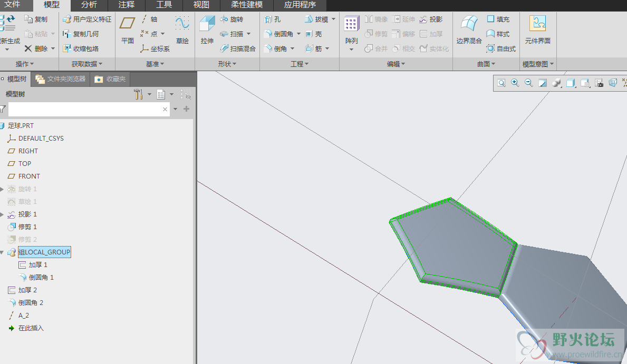Expand the 工程 (Engineering) group dropdown
The image size is (627, 364).
click(300, 64)
